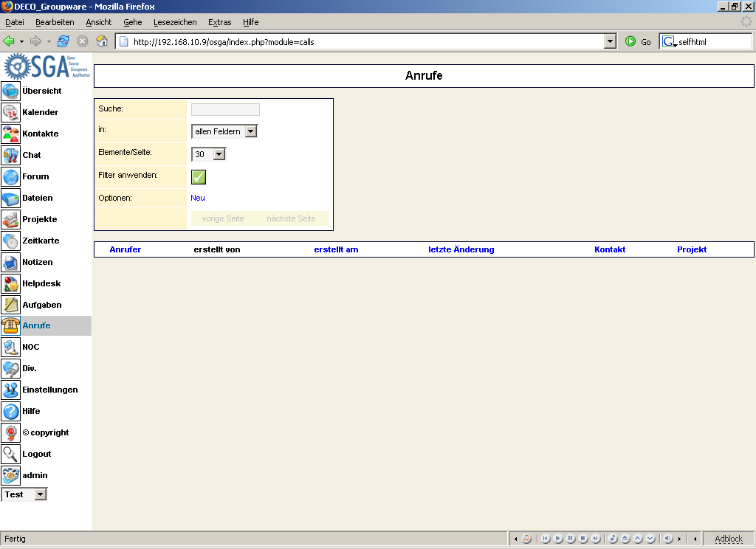Click the Neu link in Optionen
This screenshot has width=756, height=549.
[x=198, y=198]
